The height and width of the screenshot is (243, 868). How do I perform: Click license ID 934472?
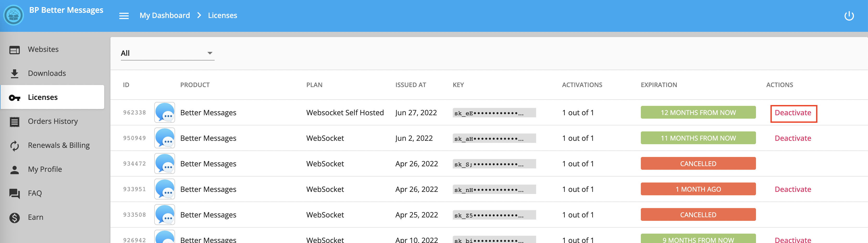(x=134, y=164)
